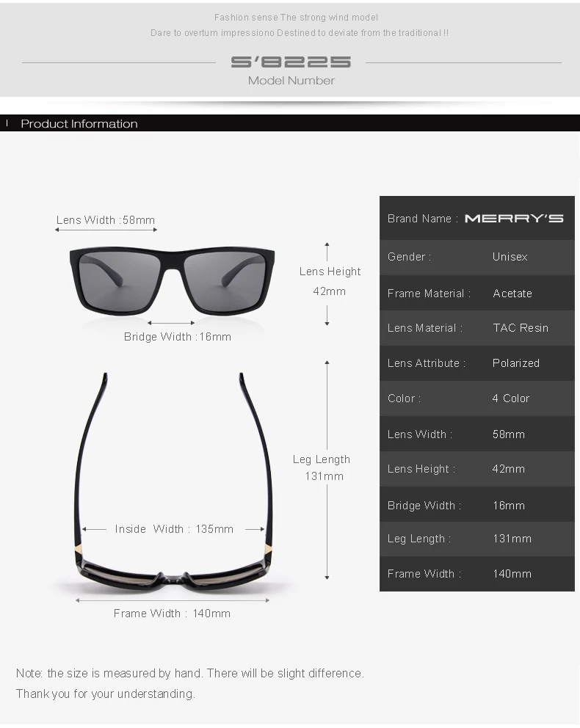Select the Unisex gender value
Image resolution: width=580 pixels, height=728 pixels.
510,257
